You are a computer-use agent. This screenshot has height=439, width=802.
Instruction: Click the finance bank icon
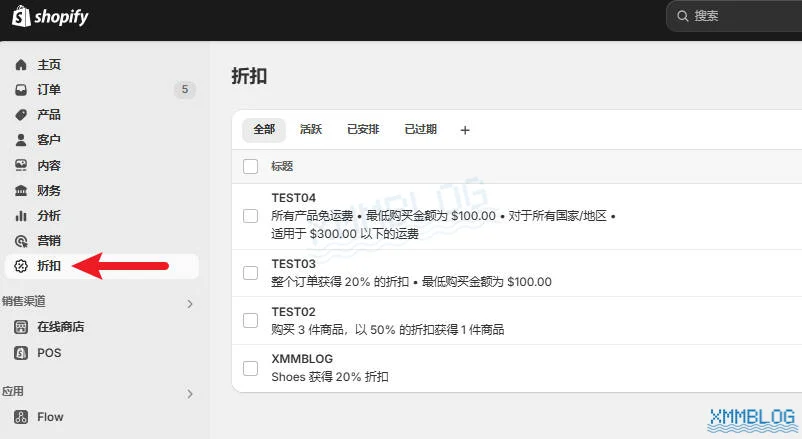point(21,190)
